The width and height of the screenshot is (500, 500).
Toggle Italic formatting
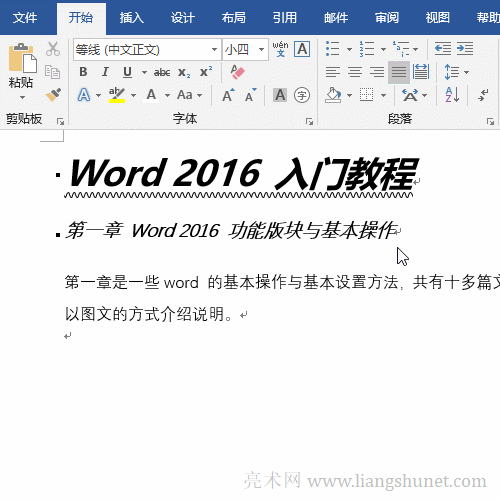pyautogui.click(x=105, y=72)
